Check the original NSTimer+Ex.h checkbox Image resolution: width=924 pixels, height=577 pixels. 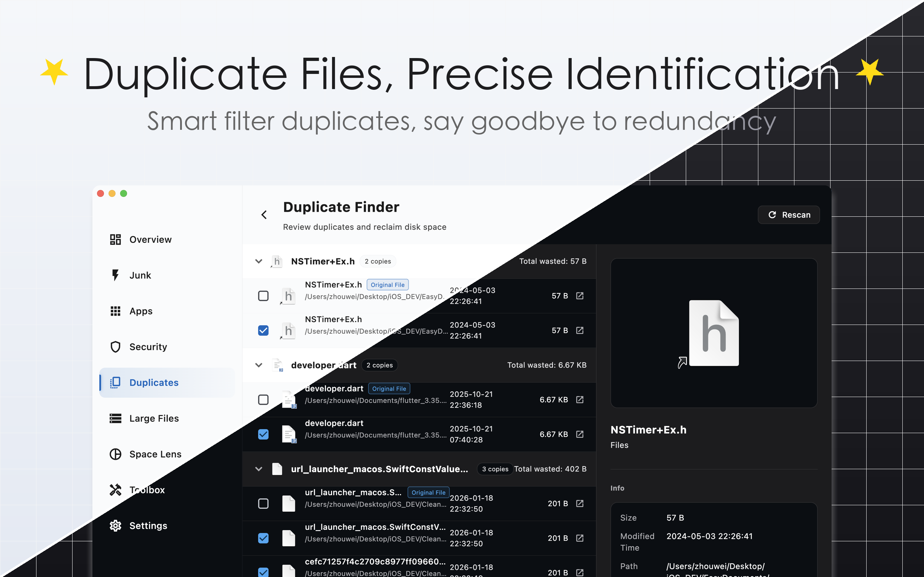click(x=263, y=296)
